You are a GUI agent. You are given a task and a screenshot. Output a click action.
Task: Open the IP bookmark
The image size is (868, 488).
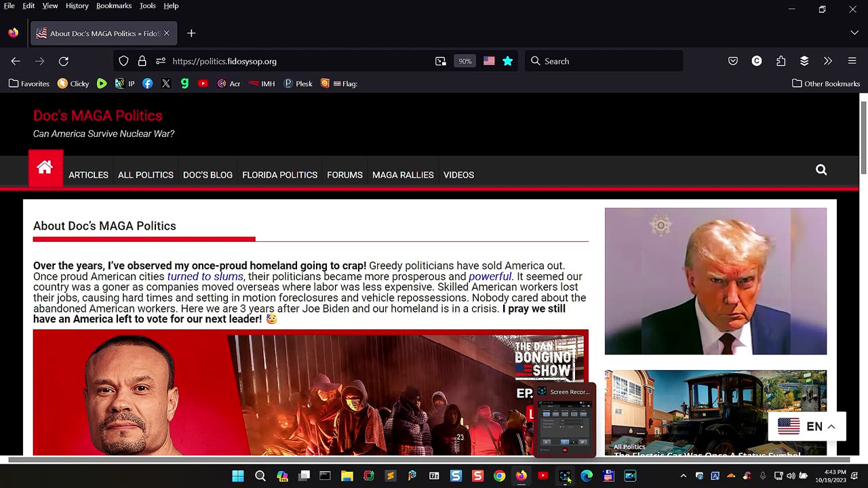[x=125, y=83]
